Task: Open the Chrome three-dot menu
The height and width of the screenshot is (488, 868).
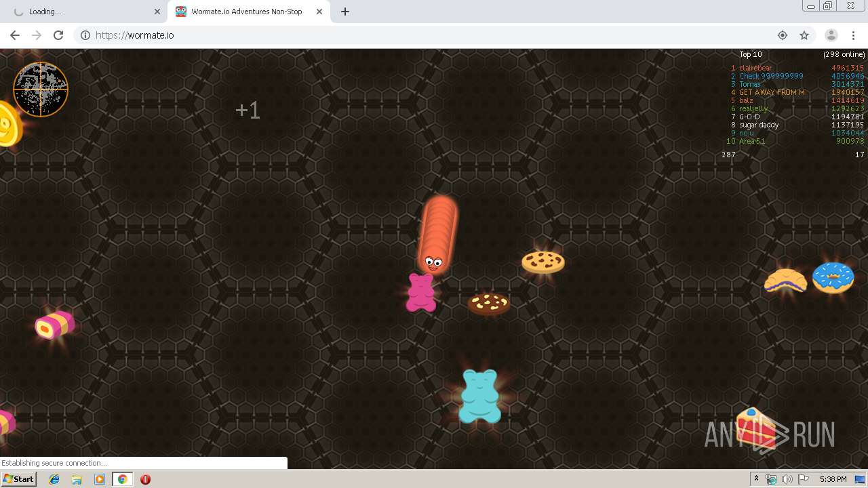Action: click(x=853, y=35)
